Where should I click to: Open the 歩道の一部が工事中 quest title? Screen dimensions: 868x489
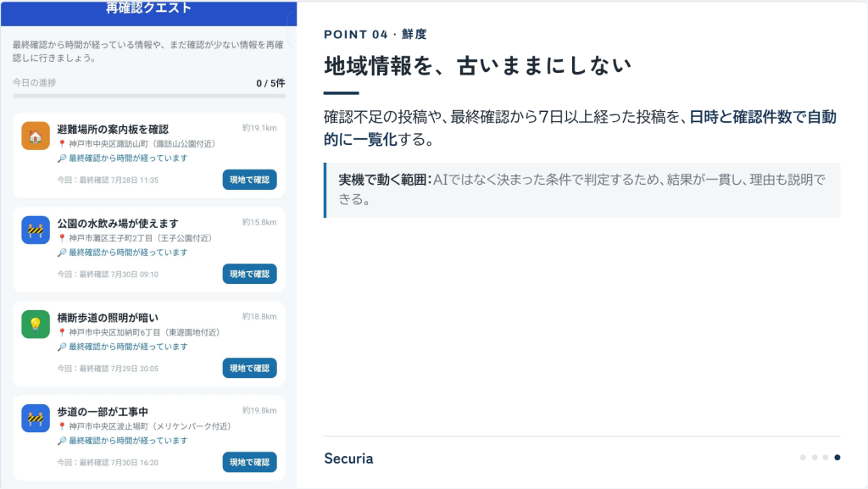(103, 412)
